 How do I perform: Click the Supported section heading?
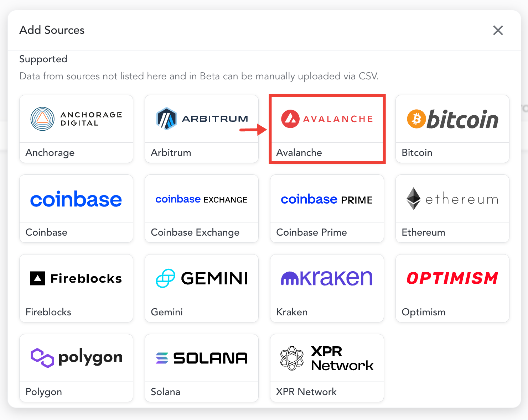(43, 59)
